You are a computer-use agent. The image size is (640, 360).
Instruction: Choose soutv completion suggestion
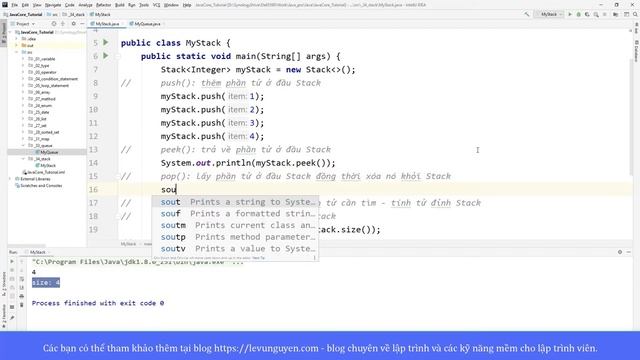coord(235,249)
